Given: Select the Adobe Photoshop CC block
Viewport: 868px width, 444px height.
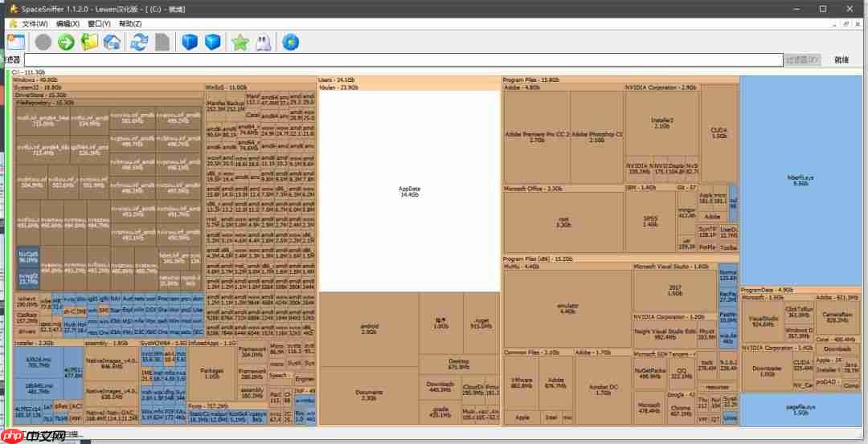Looking at the screenshot, I should (596, 137).
